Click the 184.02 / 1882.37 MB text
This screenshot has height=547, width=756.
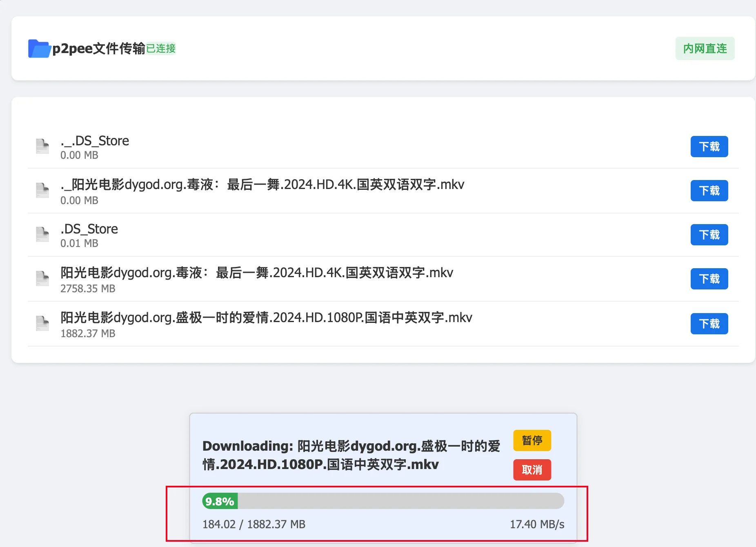coord(254,524)
